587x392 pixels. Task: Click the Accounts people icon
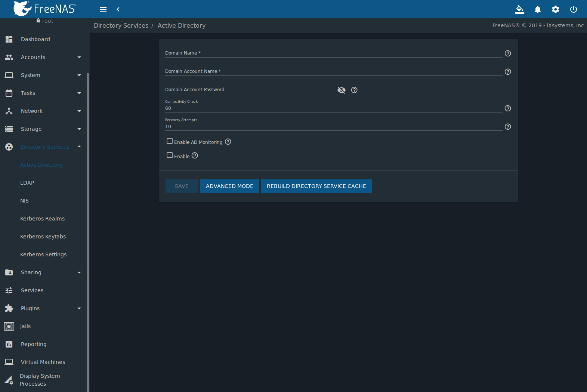click(9, 57)
